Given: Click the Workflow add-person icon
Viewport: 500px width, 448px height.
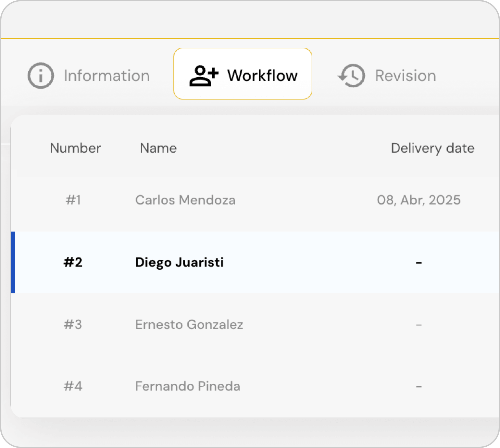Looking at the screenshot, I should tap(204, 76).
